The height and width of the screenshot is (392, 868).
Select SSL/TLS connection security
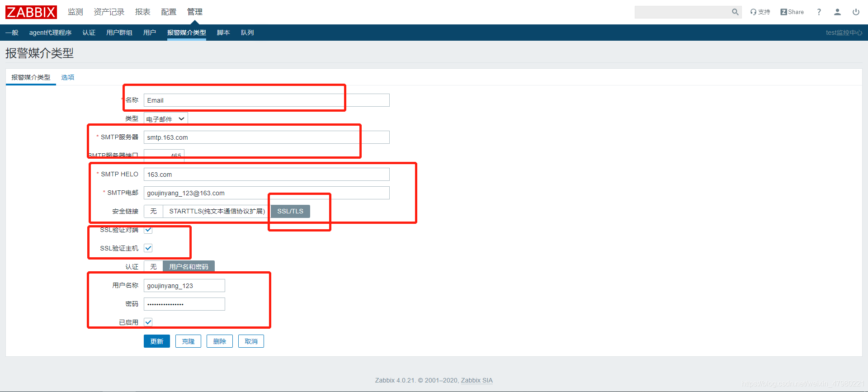pos(290,211)
